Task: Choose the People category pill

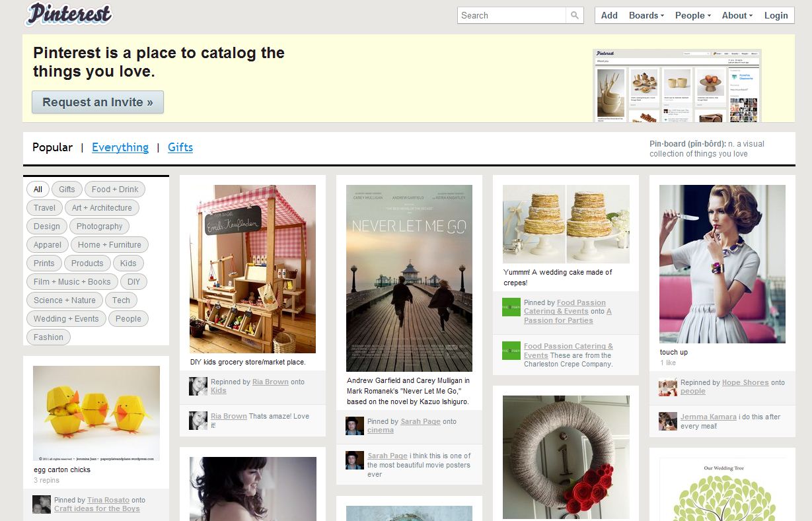Action: tap(128, 319)
